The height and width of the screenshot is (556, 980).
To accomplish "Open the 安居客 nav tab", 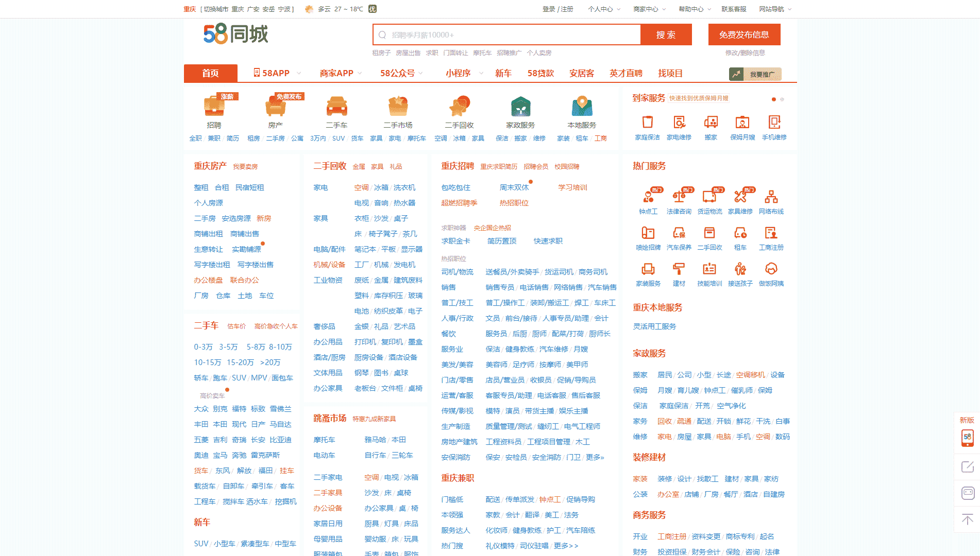I will tap(582, 73).
